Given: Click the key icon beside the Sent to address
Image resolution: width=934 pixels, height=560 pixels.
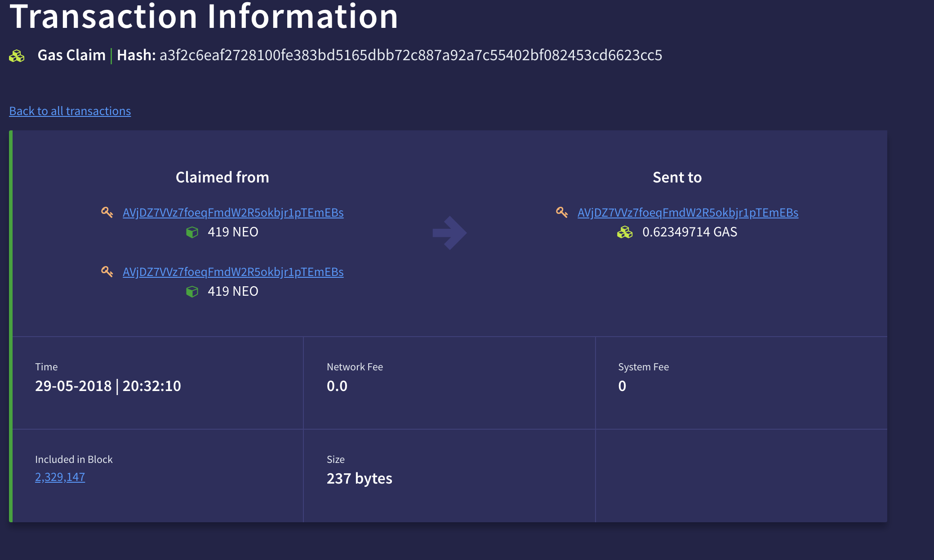Looking at the screenshot, I should pos(562,212).
